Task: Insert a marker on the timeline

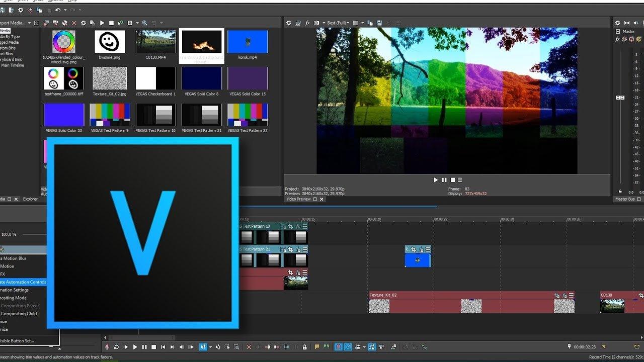Action: [316, 347]
